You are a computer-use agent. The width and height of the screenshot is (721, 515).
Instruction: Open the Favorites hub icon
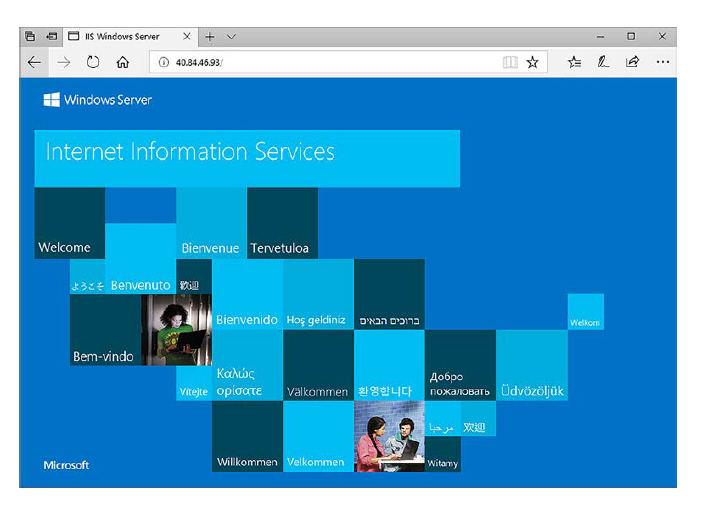(x=574, y=62)
